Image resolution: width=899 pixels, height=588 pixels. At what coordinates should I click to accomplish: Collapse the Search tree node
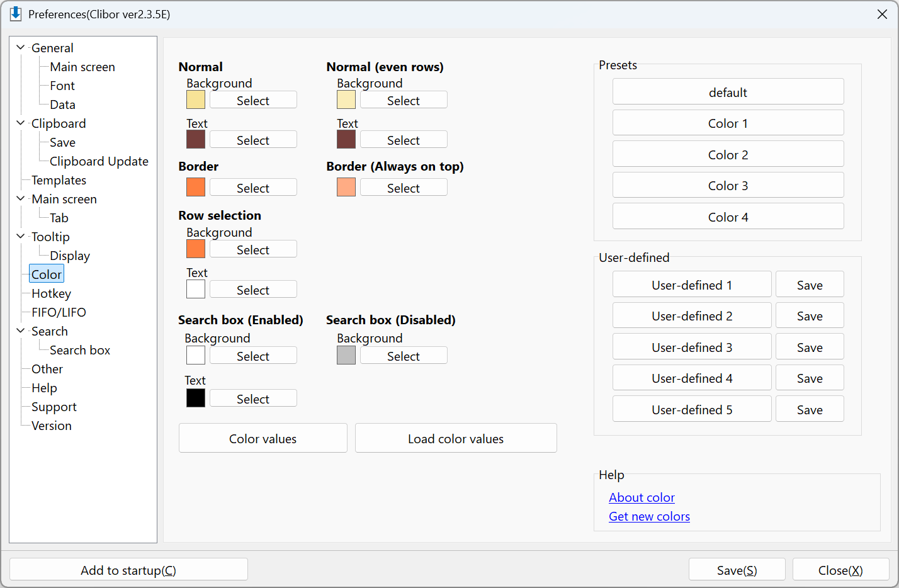(x=21, y=331)
